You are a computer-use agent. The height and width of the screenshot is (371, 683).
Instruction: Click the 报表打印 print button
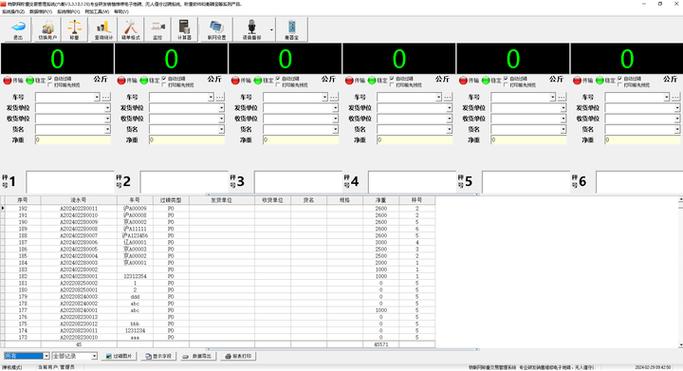click(238, 356)
